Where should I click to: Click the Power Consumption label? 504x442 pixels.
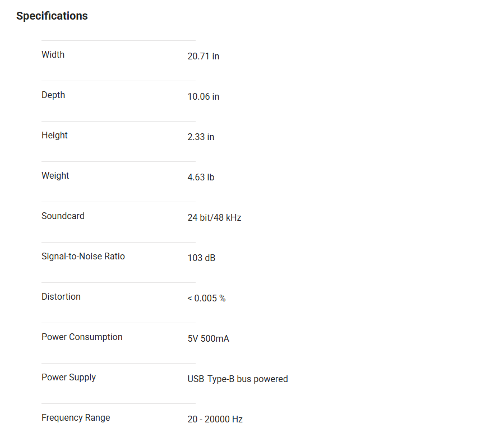point(82,337)
